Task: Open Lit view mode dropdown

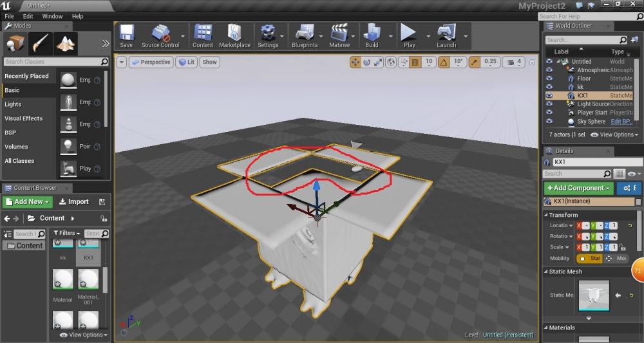Action: [187, 62]
